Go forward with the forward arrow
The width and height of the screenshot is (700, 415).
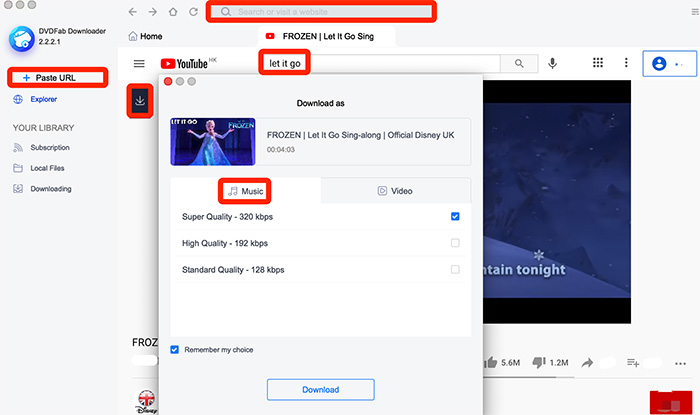153,12
